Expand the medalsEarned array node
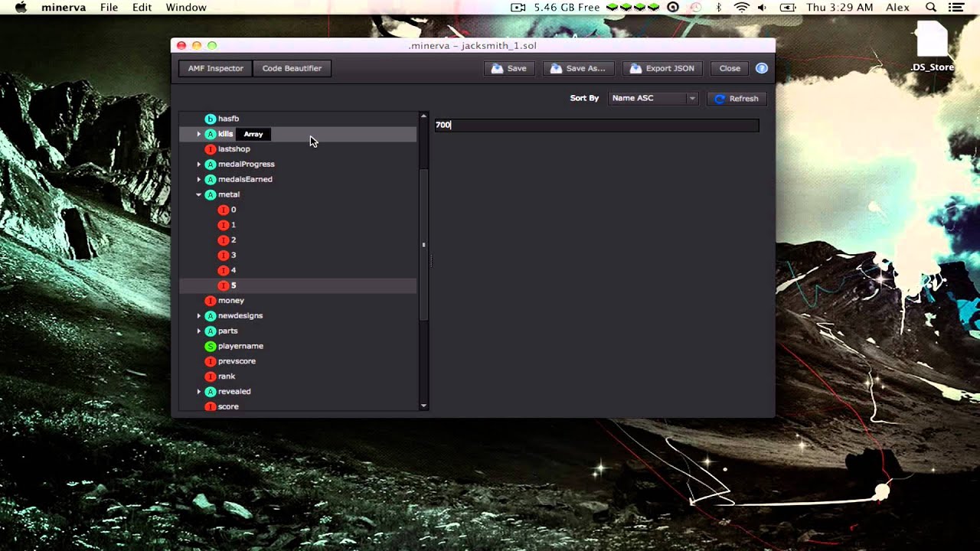980x551 pixels. pos(199,179)
